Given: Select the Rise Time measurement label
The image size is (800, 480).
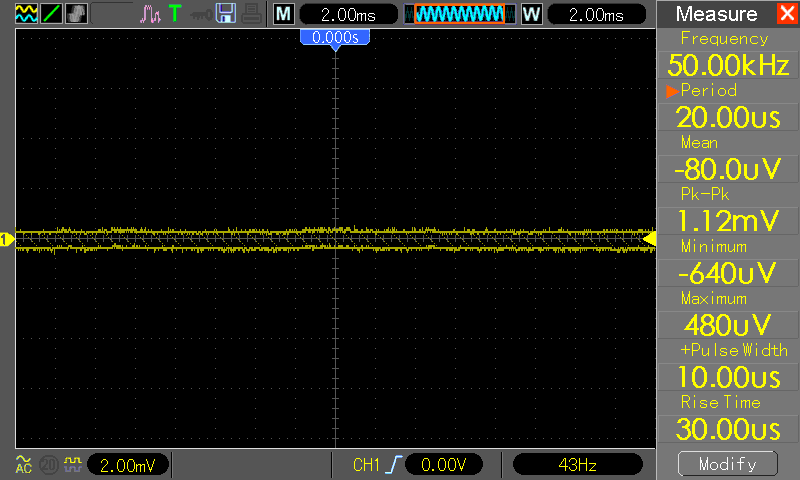Looking at the screenshot, I should click(720, 402).
